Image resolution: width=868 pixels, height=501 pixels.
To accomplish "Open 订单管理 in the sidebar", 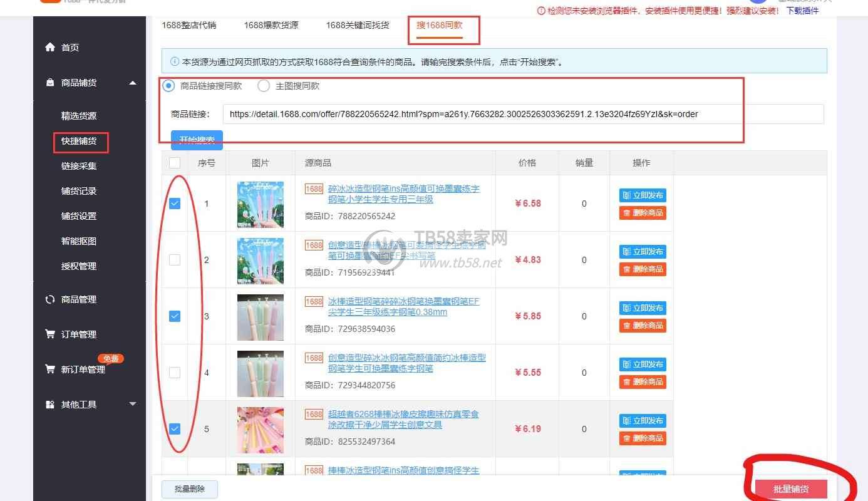I will (79, 334).
